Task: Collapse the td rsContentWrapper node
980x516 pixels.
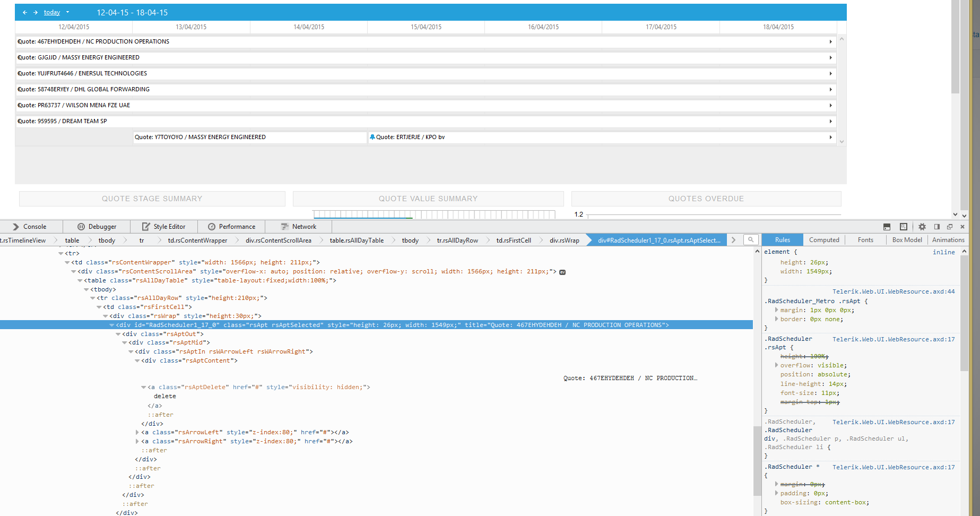Action: pos(67,263)
